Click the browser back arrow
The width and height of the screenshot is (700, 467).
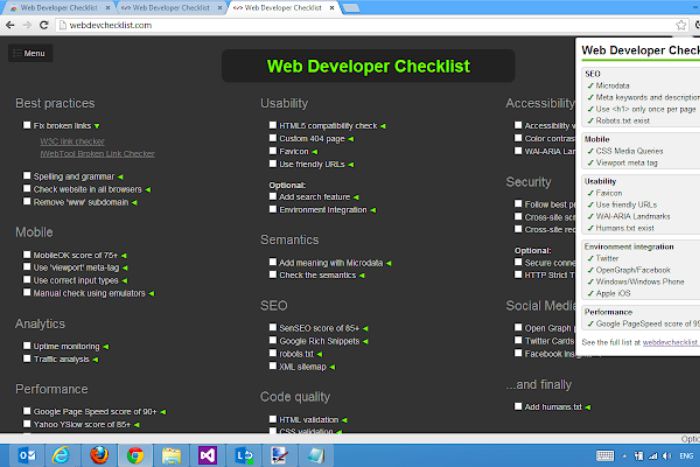click(x=9, y=25)
